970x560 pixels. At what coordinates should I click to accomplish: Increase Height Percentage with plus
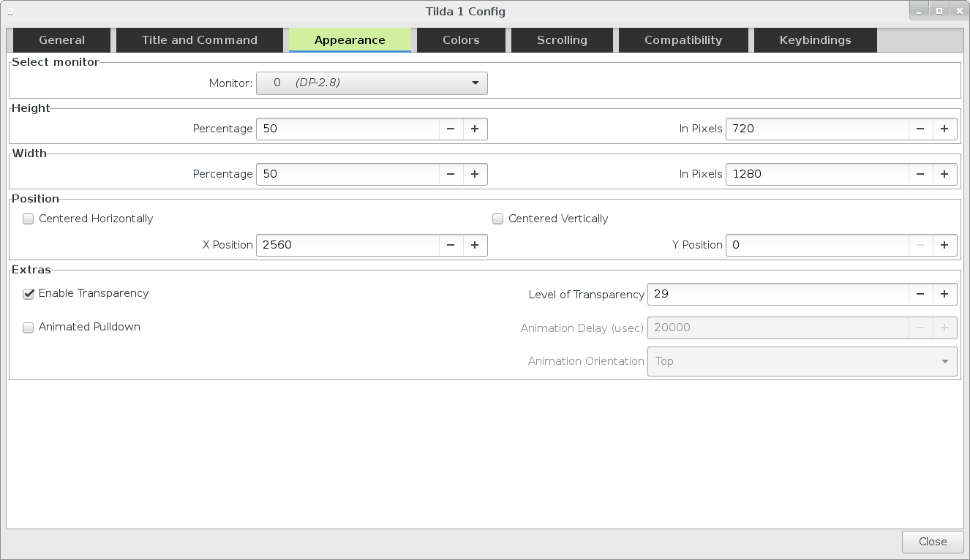coord(475,129)
